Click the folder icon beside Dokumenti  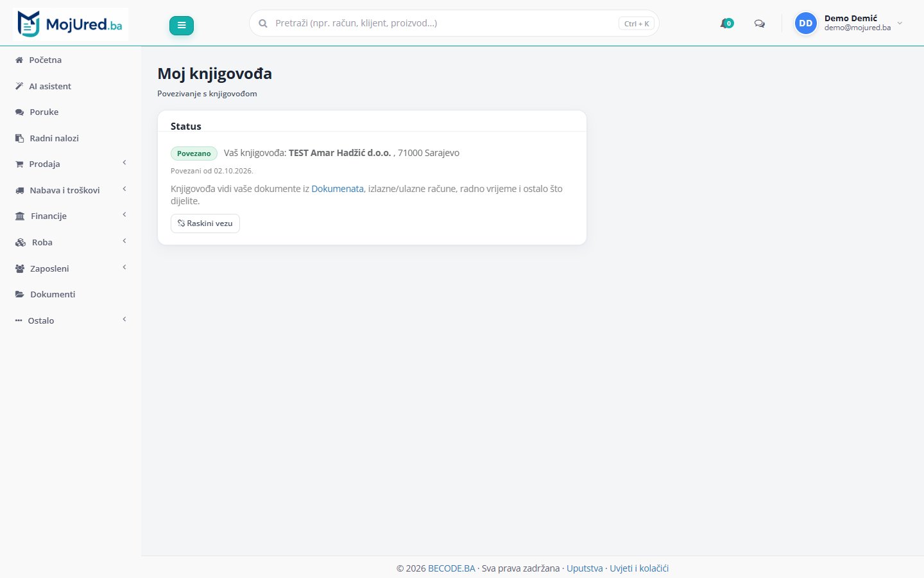click(x=20, y=294)
